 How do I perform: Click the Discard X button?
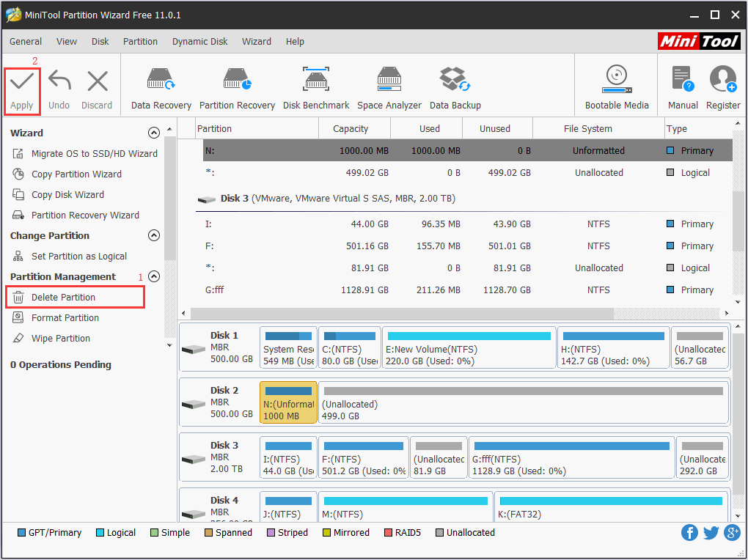(97, 91)
